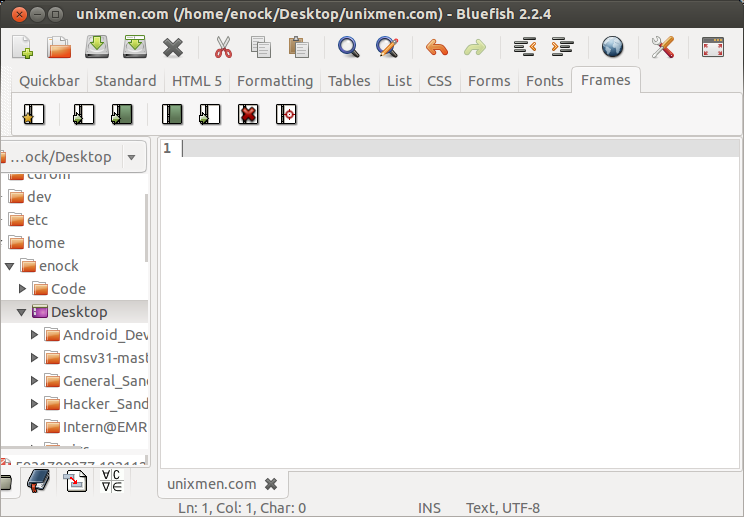Open the Forms tab
This screenshot has height=517, width=744.
489,81
